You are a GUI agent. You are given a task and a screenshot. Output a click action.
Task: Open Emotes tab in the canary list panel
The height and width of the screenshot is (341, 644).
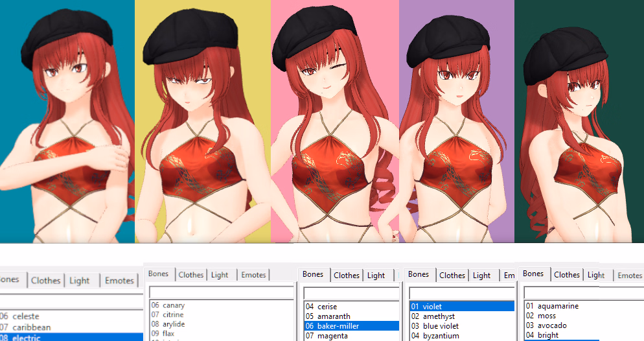(x=253, y=275)
